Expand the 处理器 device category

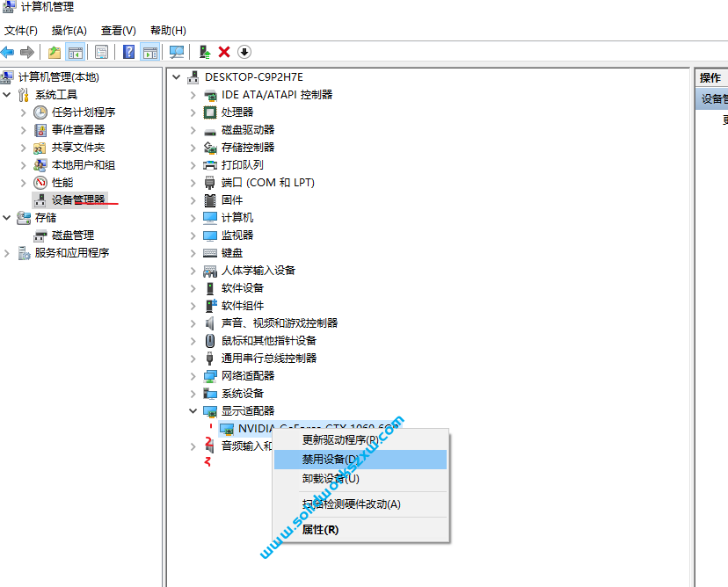click(x=193, y=112)
